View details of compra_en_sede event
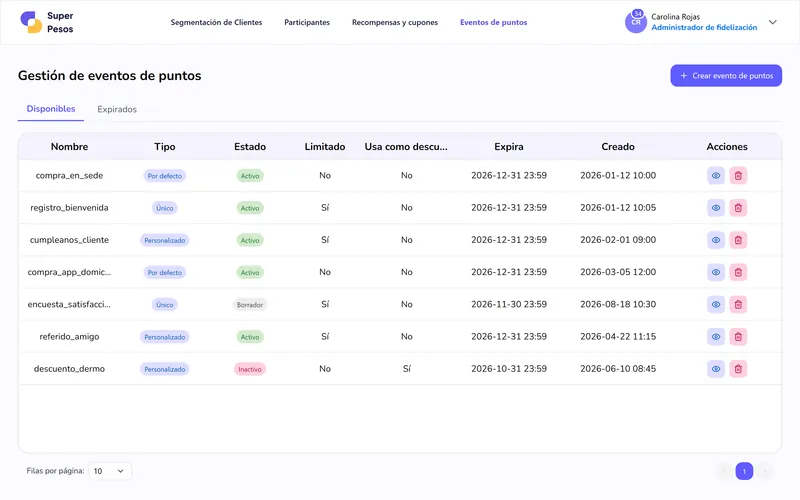The image size is (800, 500). tap(716, 176)
